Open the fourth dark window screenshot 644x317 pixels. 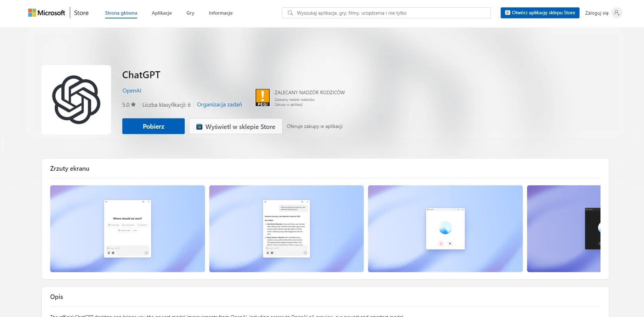point(564,229)
